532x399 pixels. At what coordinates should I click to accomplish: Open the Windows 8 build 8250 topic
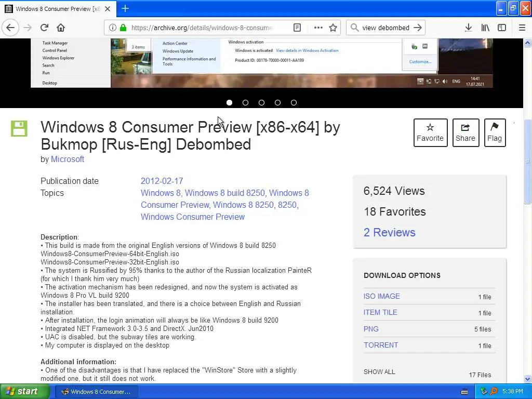pos(224,193)
